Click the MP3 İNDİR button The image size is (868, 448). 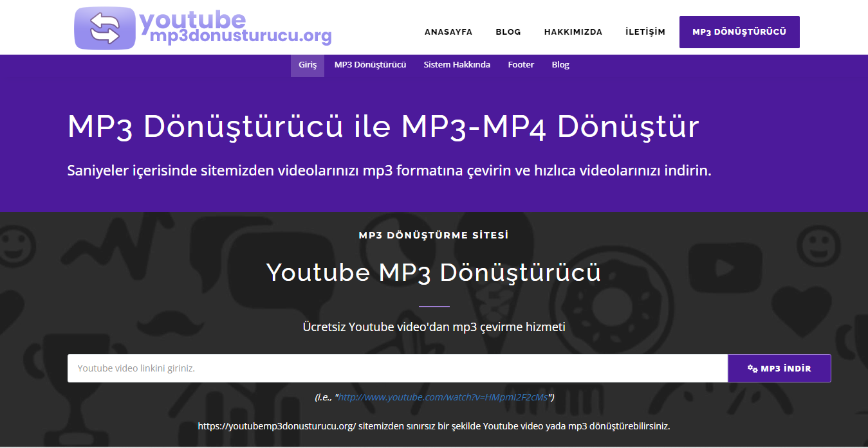click(x=779, y=368)
